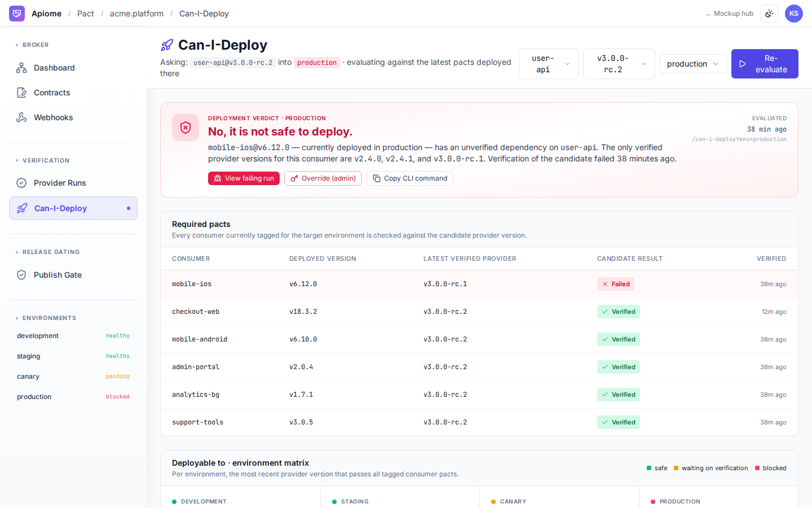Click the Re-evaluate button
Viewport: 812px width, 508px height.
tap(765, 64)
